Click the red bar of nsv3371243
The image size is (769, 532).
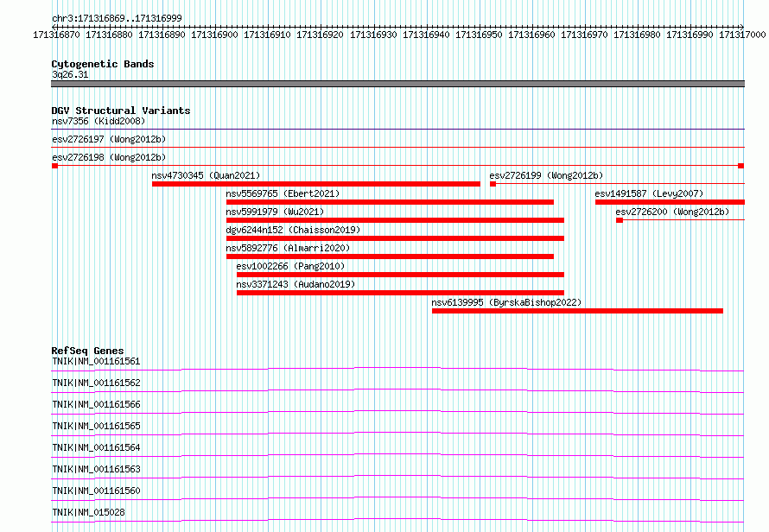point(400,293)
